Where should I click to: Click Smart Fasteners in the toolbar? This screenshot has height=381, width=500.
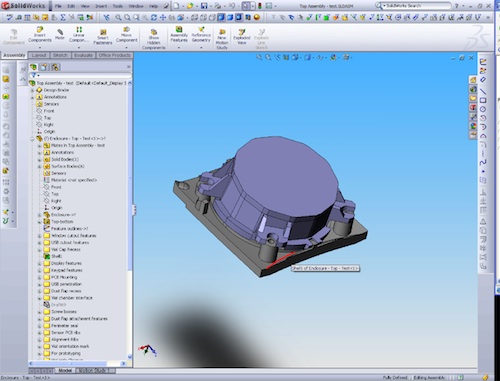(x=103, y=37)
